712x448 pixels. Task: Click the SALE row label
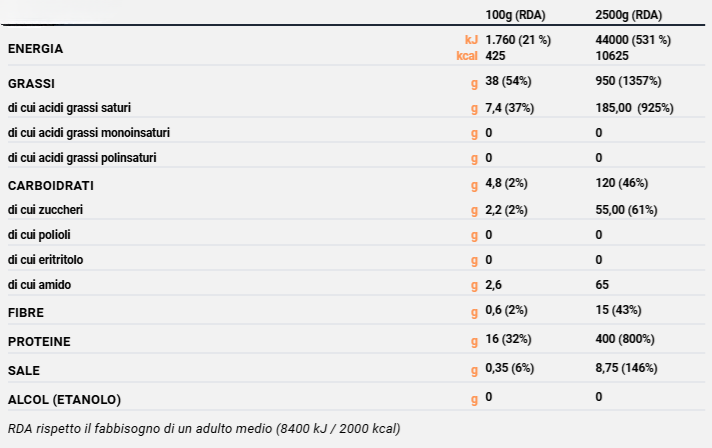pos(24,370)
